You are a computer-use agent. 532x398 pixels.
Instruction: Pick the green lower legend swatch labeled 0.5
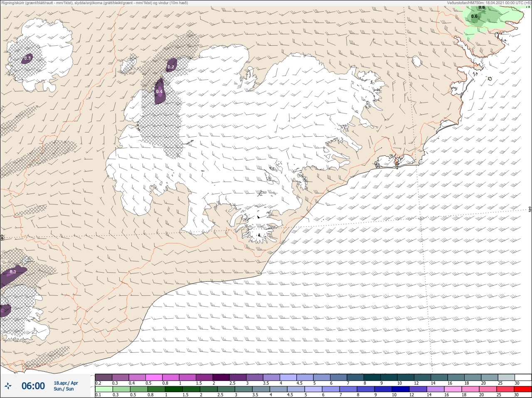pyautogui.click(x=139, y=389)
